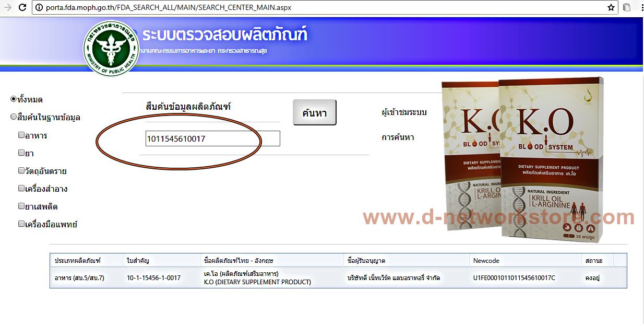Click the Newcode value U1FE00010110115456​10017C

[x=514, y=278]
